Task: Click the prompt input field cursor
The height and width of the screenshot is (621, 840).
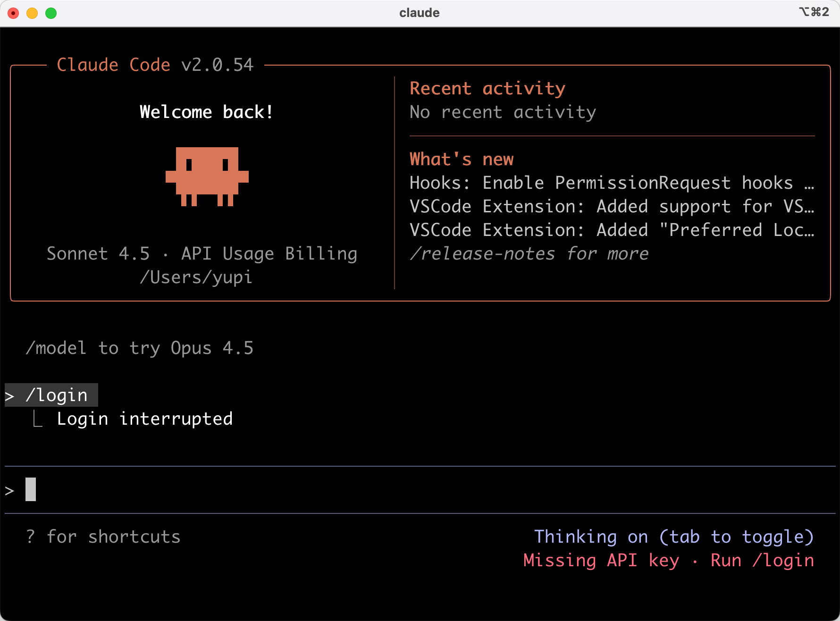Action: point(31,489)
